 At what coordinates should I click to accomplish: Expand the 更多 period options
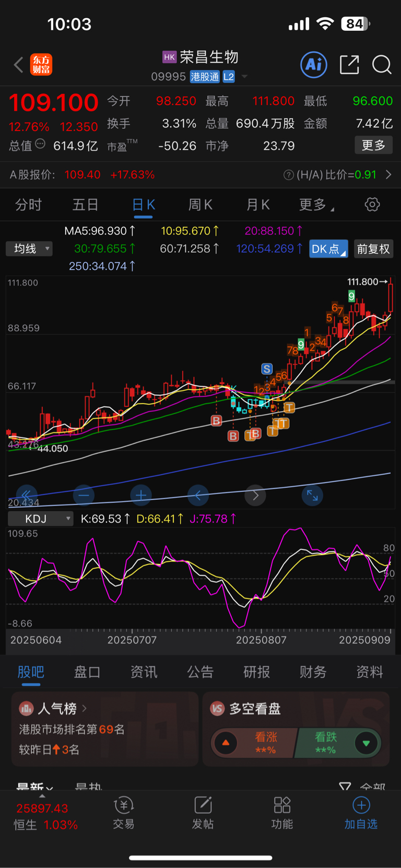click(x=316, y=205)
